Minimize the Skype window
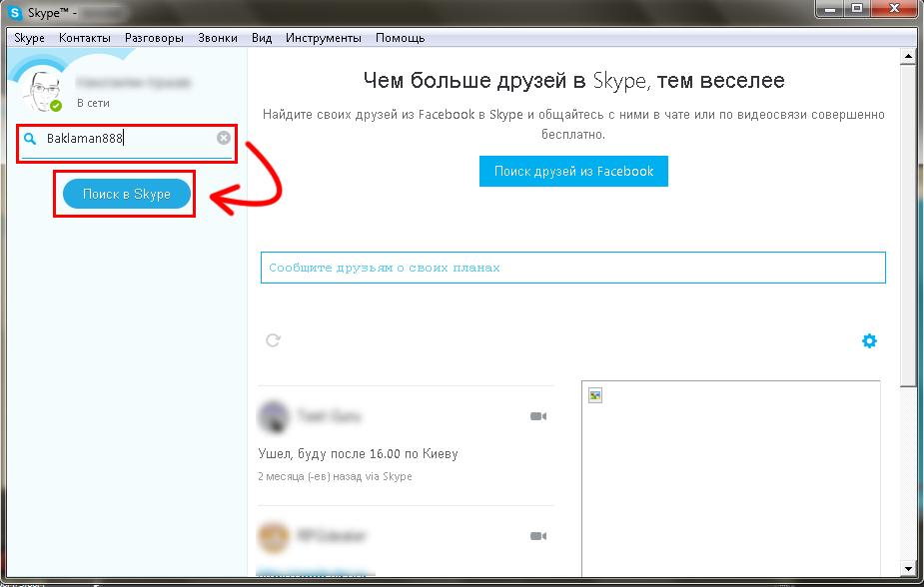 click(x=830, y=9)
